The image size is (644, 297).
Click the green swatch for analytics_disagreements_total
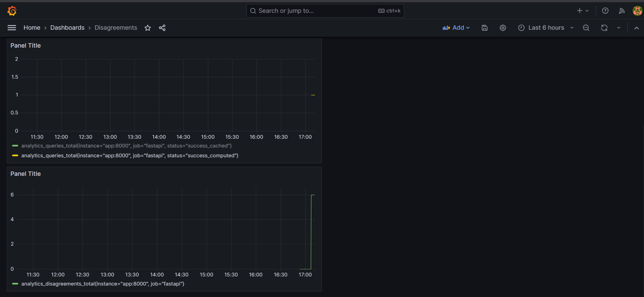pos(15,284)
